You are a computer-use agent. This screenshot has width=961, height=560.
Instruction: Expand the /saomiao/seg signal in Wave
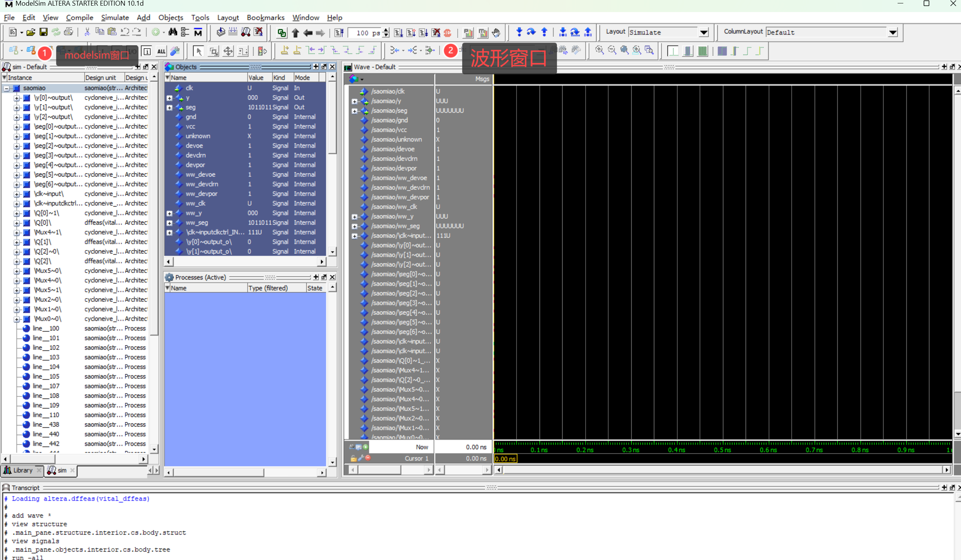[354, 111]
